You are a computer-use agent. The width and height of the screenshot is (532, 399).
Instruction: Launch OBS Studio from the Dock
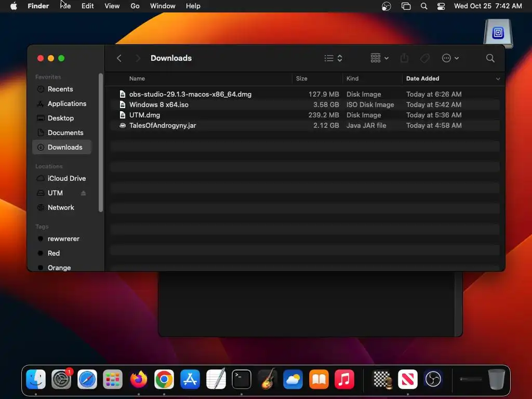tap(433, 379)
